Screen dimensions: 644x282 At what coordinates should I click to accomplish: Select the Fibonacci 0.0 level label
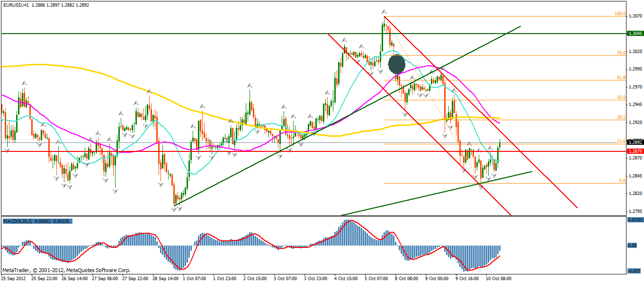coord(622,181)
